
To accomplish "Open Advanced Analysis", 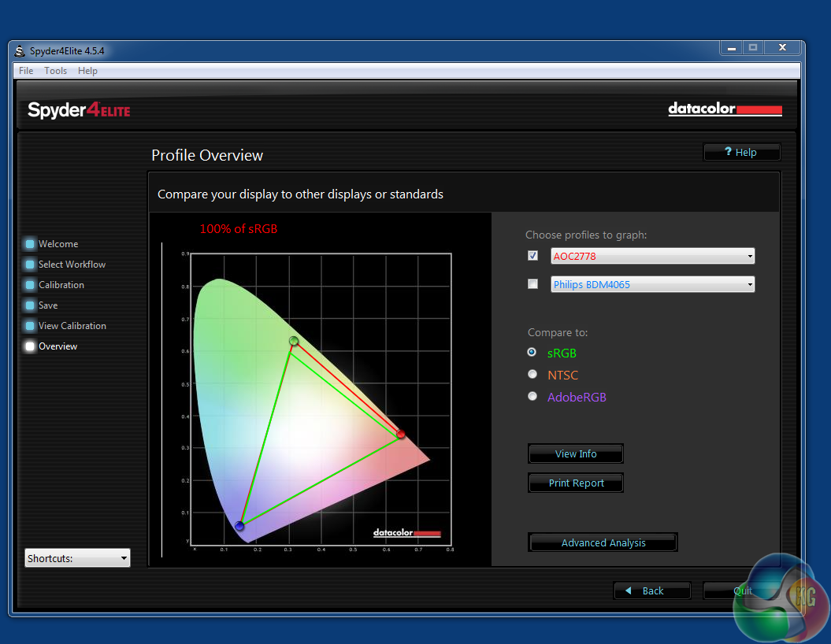I will [603, 542].
